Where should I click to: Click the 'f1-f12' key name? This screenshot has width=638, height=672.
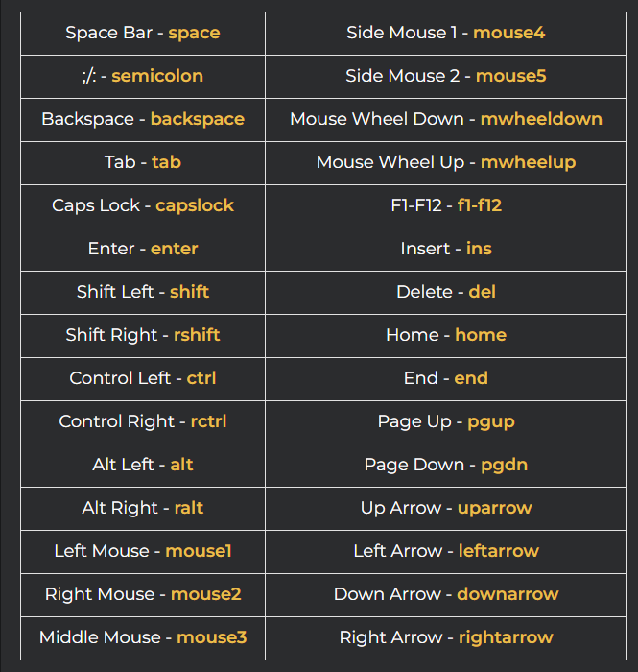click(480, 205)
